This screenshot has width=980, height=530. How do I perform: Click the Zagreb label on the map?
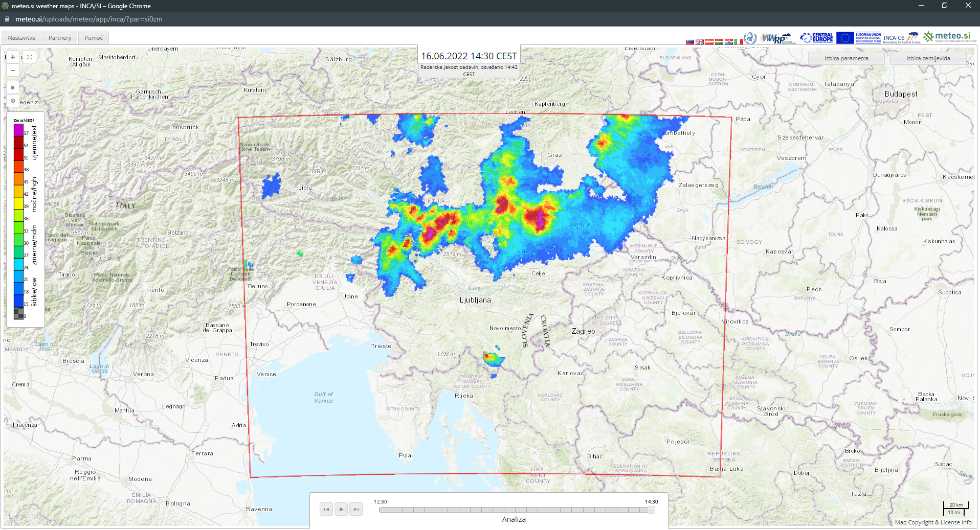[x=583, y=331]
